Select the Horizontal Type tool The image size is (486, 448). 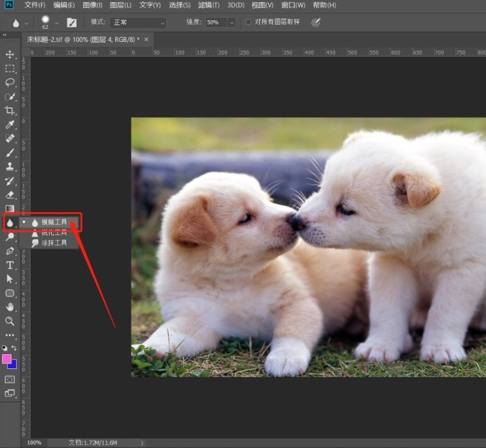coord(10,266)
